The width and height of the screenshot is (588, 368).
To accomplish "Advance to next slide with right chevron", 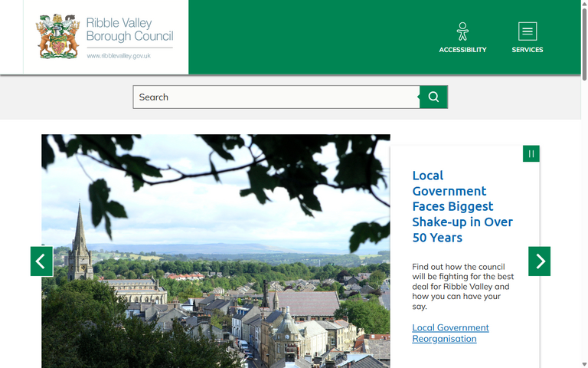I will click(539, 261).
